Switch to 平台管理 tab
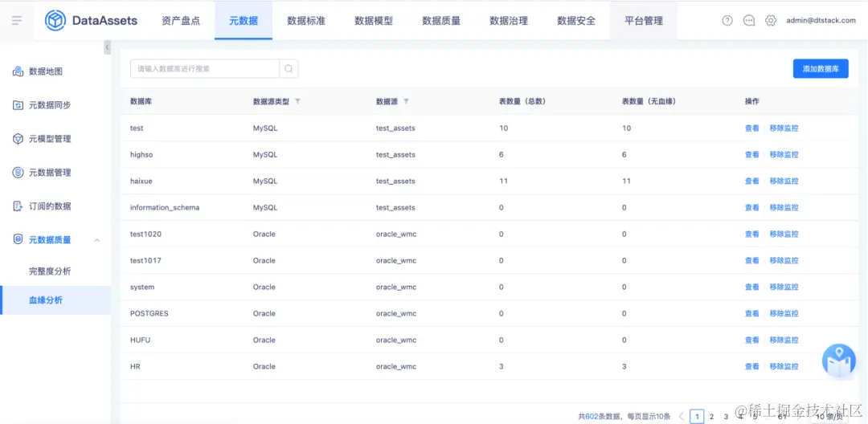Image resolution: width=868 pixels, height=424 pixels. [x=644, y=21]
